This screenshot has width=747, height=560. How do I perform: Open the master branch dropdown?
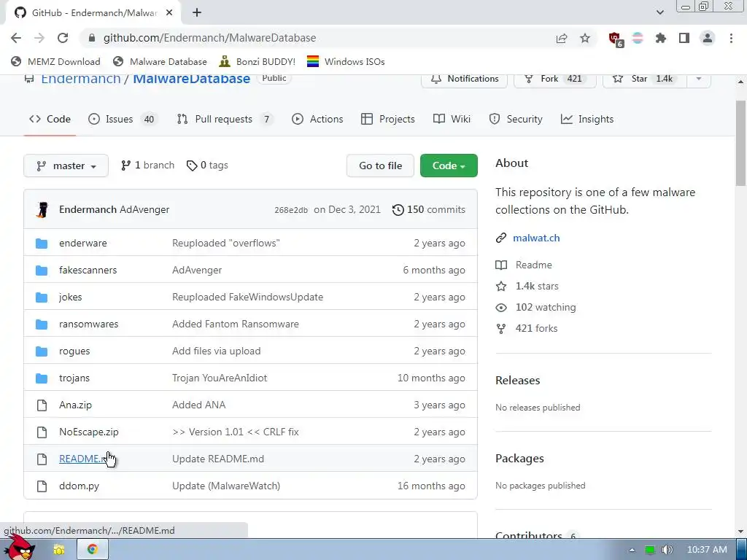tap(66, 166)
